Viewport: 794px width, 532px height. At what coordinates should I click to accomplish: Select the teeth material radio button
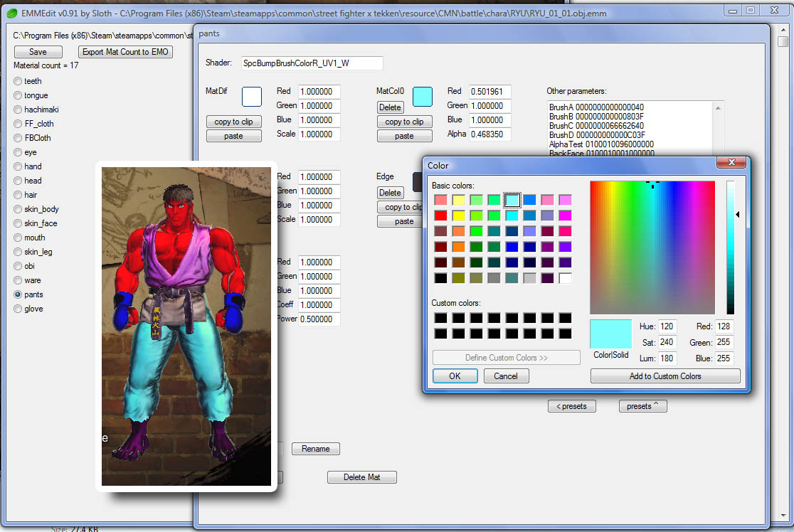18,81
